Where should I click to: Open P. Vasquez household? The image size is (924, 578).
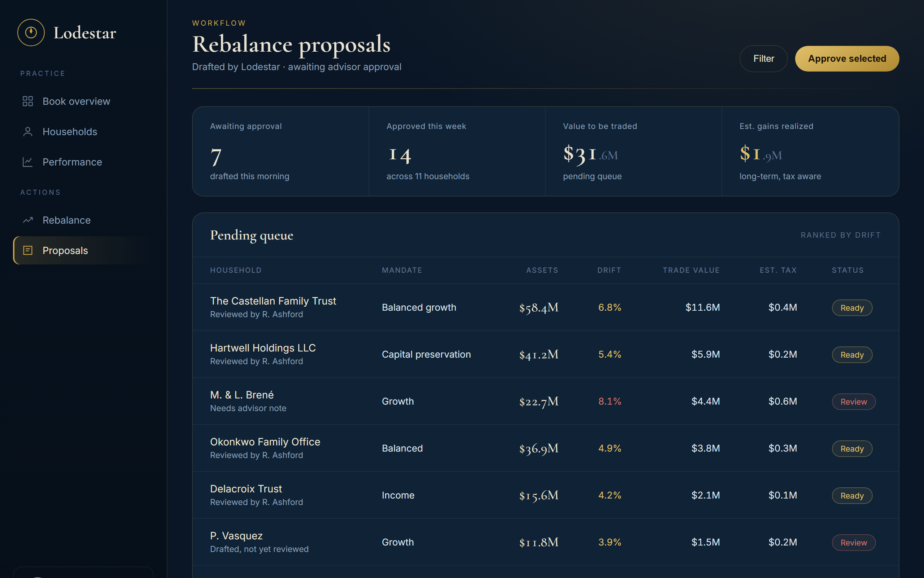(236, 536)
